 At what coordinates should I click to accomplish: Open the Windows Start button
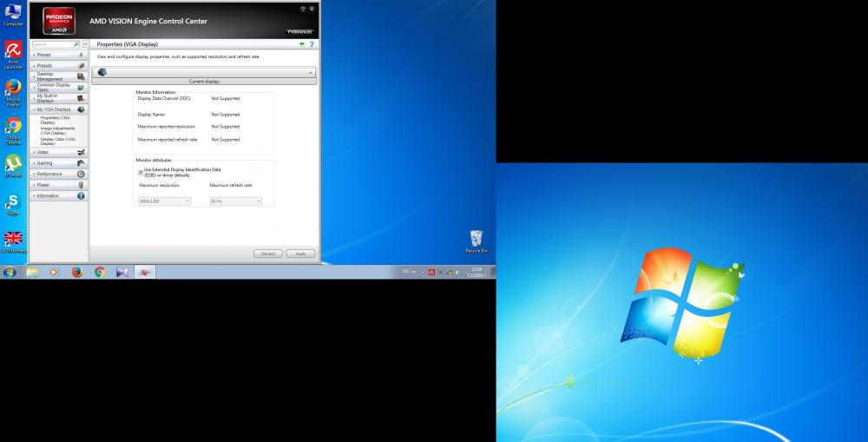coord(10,272)
